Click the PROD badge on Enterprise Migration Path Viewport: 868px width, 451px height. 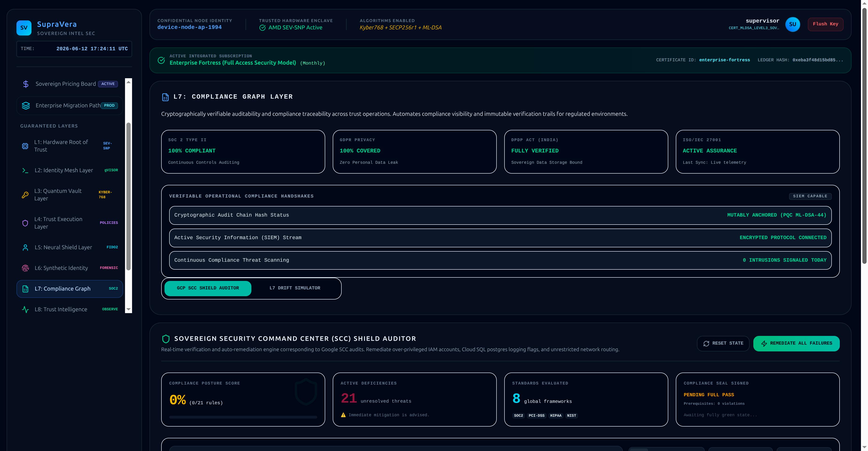point(109,105)
